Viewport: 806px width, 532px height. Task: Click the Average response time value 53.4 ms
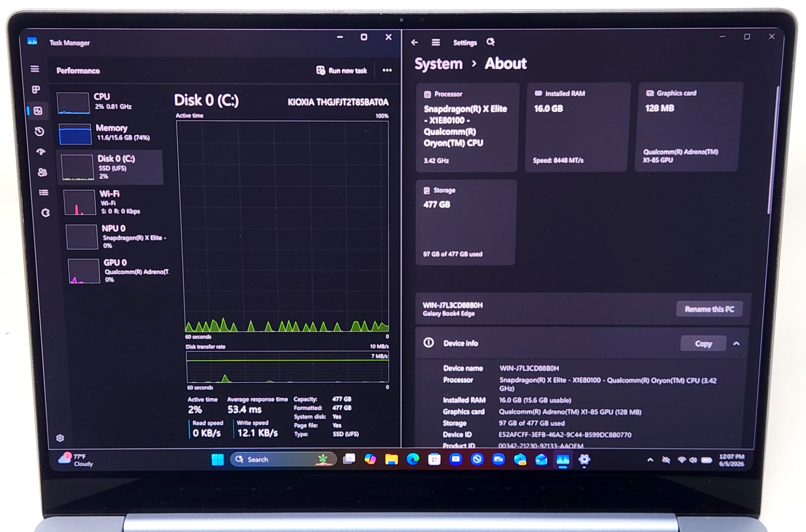click(244, 410)
